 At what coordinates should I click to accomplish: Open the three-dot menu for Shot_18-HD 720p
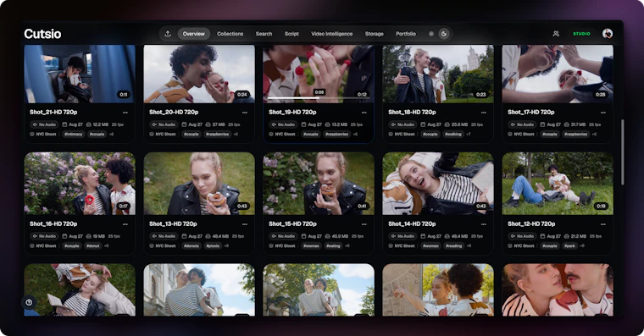tap(483, 113)
